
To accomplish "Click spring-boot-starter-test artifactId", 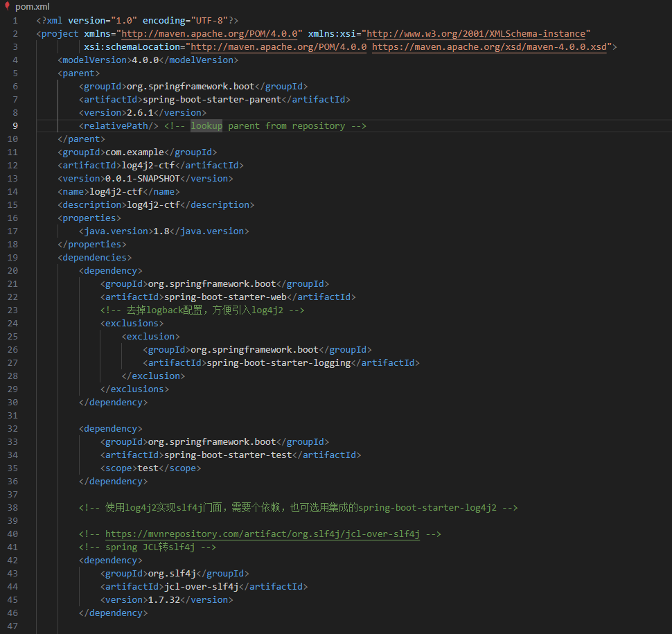I will pyautogui.click(x=228, y=455).
